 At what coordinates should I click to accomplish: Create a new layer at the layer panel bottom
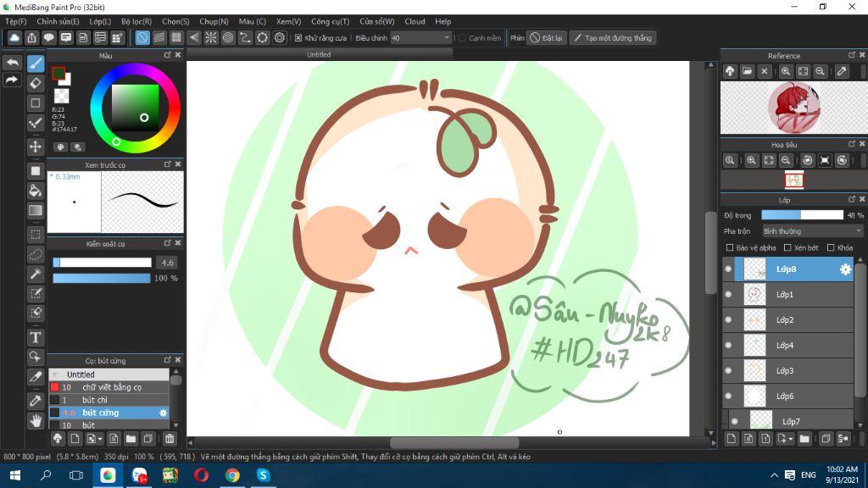(732, 439)
